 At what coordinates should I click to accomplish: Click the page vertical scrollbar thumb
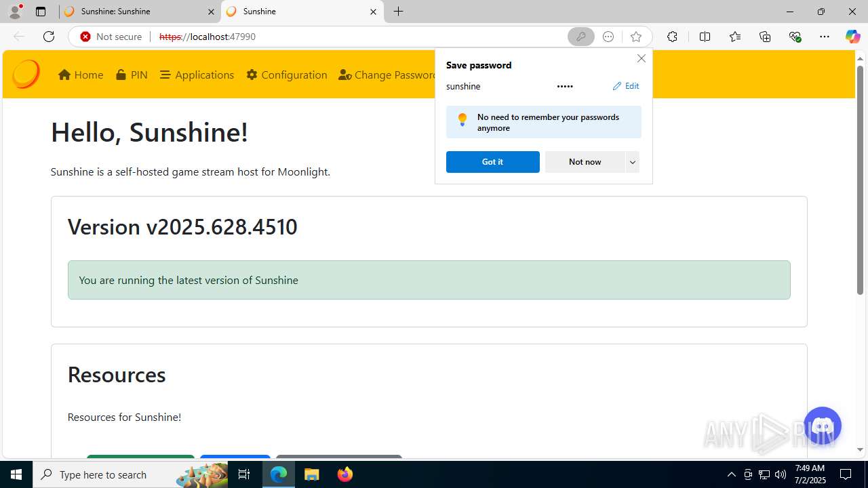[860, 180]
